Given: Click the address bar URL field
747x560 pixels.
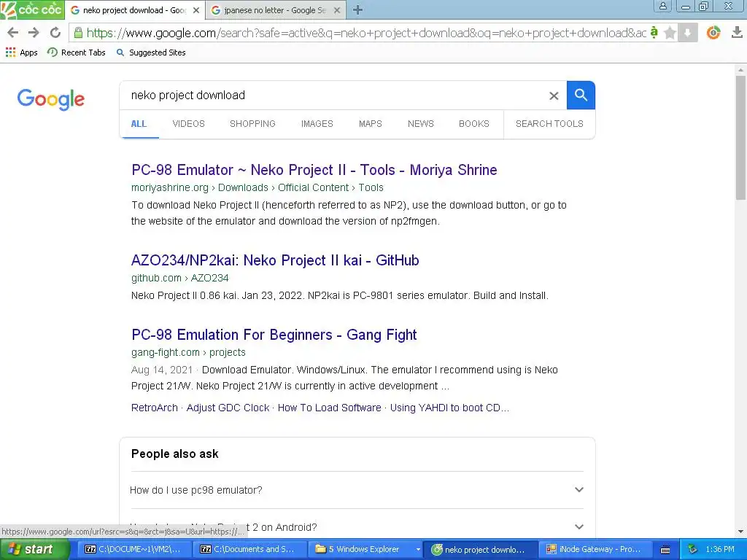Looking at the screenshot, I should 366,32.
